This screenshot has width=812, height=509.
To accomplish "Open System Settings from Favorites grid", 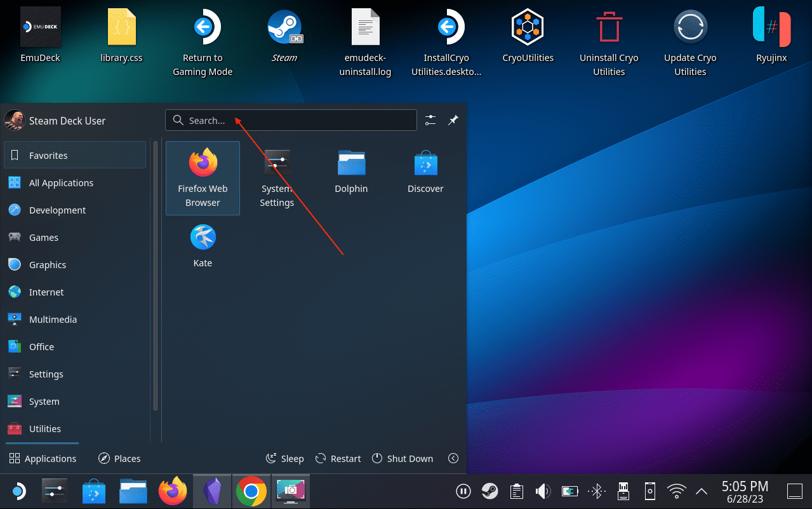I will coord(277,178).
